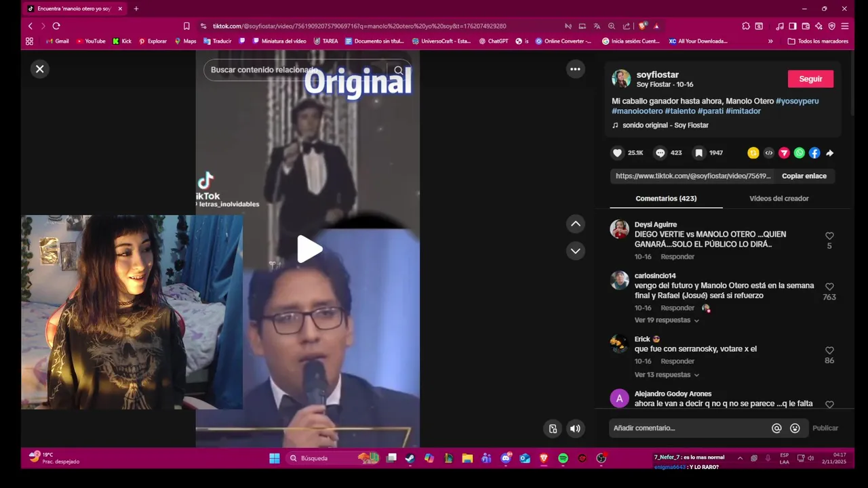Go back with the browser back arrow
Screen dimensions: 868x488
coord(30,26)
